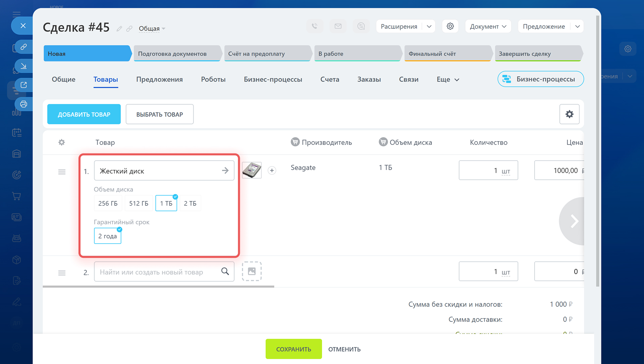Open the Счета tab
Image resolution: width=644 pixels, height=364 pixels.
click(329, 79)
